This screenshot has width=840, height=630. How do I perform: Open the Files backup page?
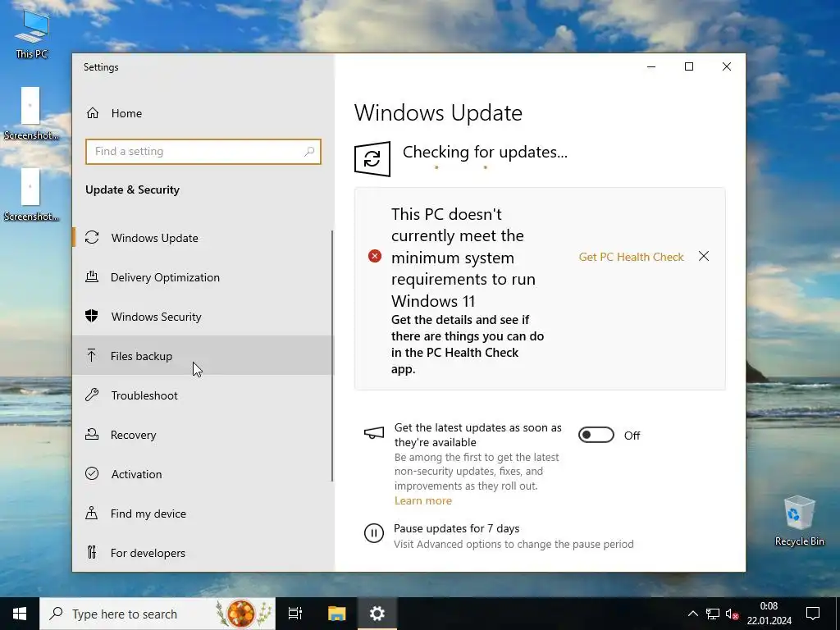click(x=203, y=355)
